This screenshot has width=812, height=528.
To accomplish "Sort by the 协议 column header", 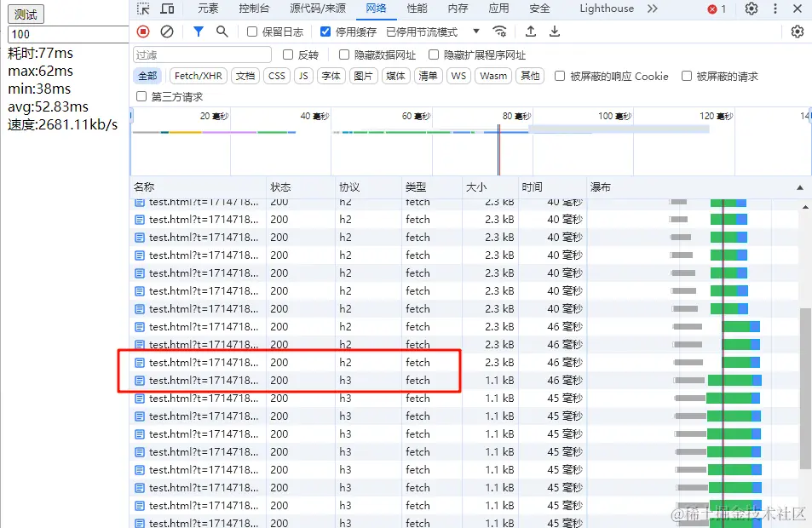I will point(368,187).
